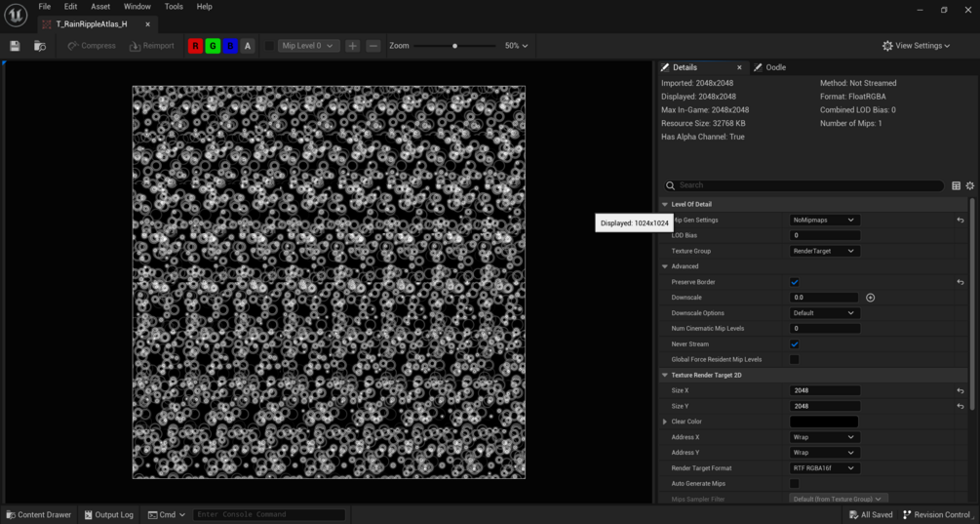Expand the Clear Color property
The image size is (980, 524).
pos(665,422)
